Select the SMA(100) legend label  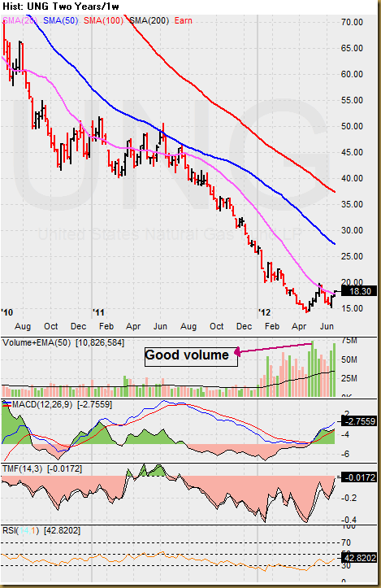click(103, 20)
